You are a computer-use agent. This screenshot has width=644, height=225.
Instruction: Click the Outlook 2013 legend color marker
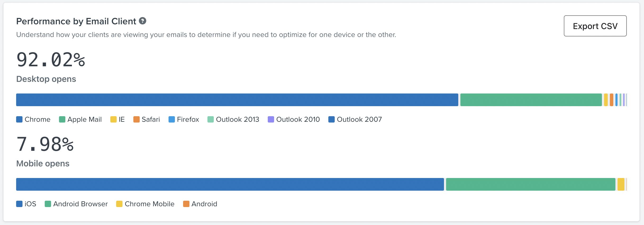pyautogui.click(x=210, y=119)
